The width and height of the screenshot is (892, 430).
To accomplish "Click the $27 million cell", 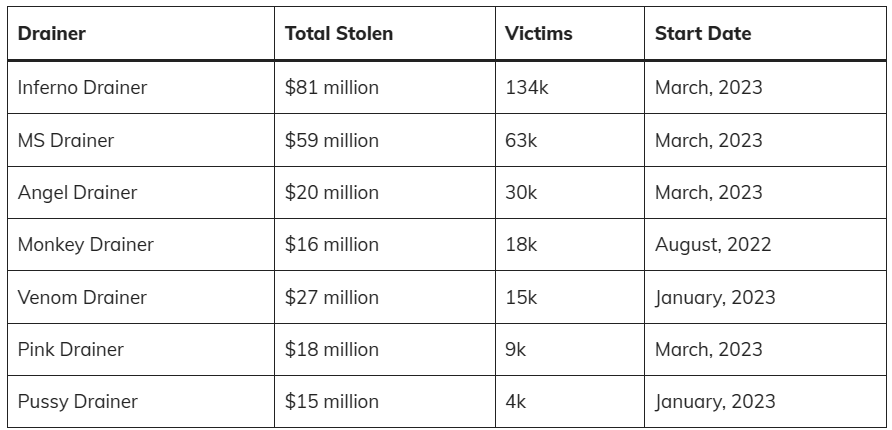I will click(332, 298).
